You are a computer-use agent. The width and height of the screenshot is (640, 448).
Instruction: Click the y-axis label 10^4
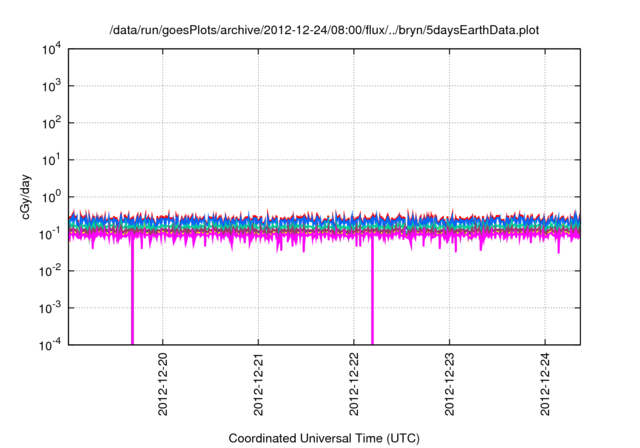52,49
